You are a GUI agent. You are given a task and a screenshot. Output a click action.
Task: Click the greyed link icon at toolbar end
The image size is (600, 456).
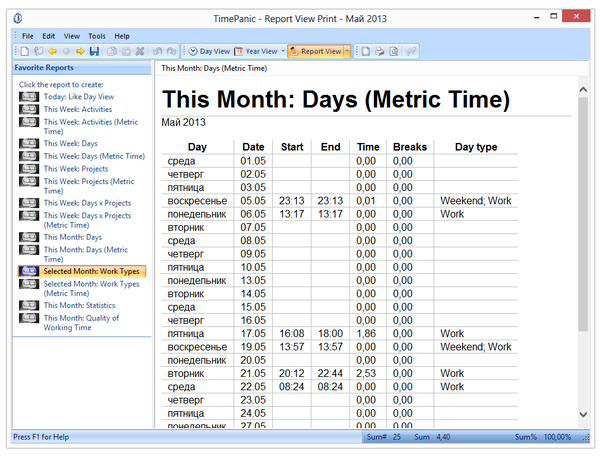click(x=411, y=51)
